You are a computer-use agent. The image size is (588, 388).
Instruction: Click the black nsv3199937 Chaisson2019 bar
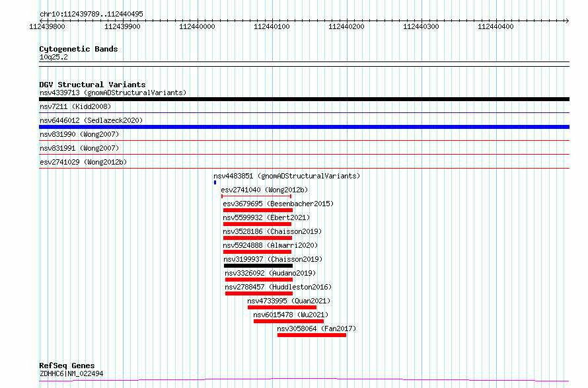[x=258, y=266]
